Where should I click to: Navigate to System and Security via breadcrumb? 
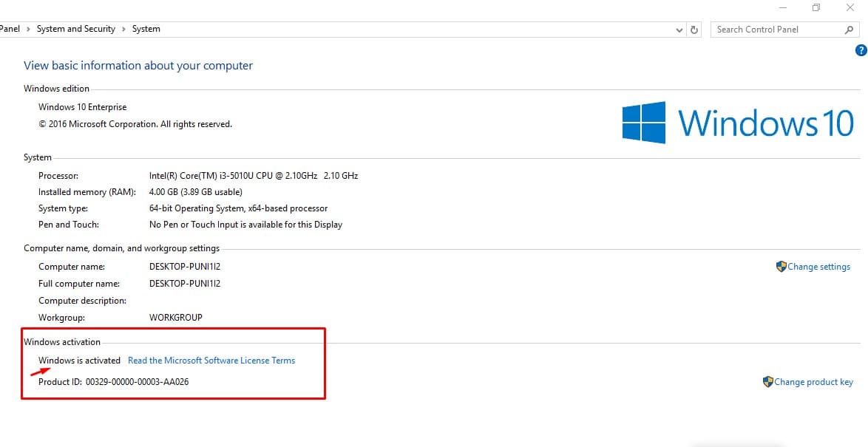(75, 29)
